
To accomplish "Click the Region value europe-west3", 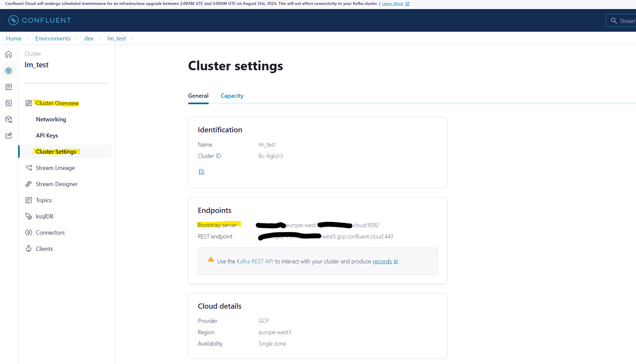I will [x=275, y=332].
